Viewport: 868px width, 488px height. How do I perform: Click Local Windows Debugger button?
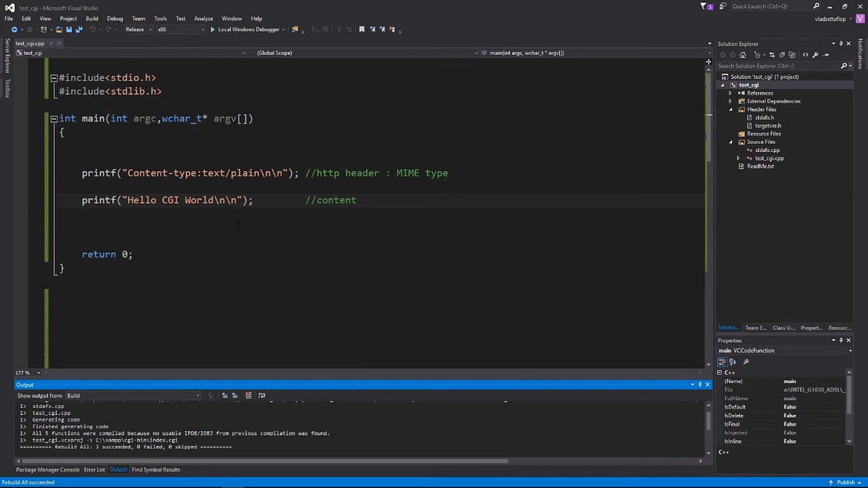tap(248, 30)
